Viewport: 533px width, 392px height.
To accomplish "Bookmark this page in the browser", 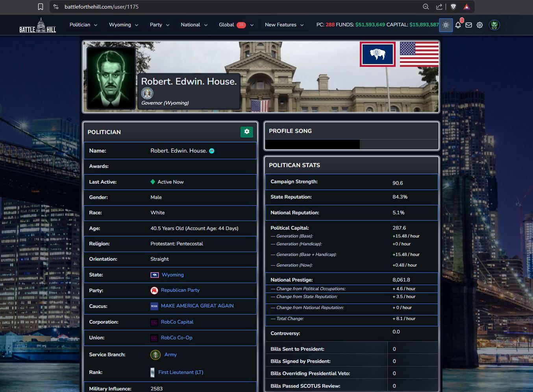I will [40, 7].
